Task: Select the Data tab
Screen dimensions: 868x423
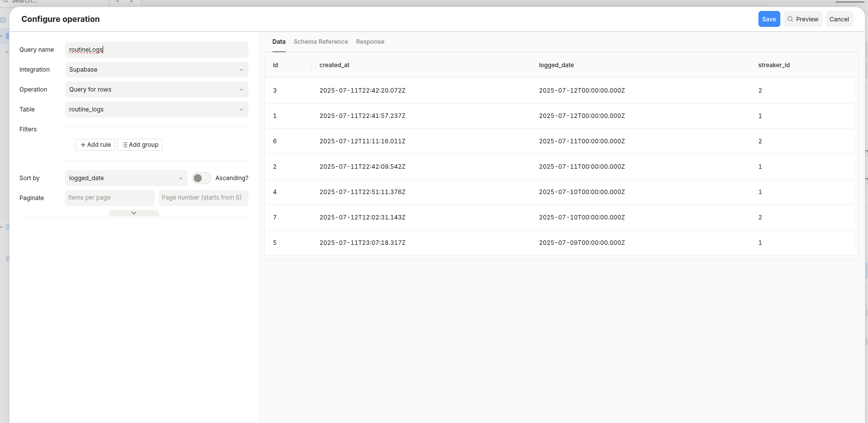Action: pos(279,42)
